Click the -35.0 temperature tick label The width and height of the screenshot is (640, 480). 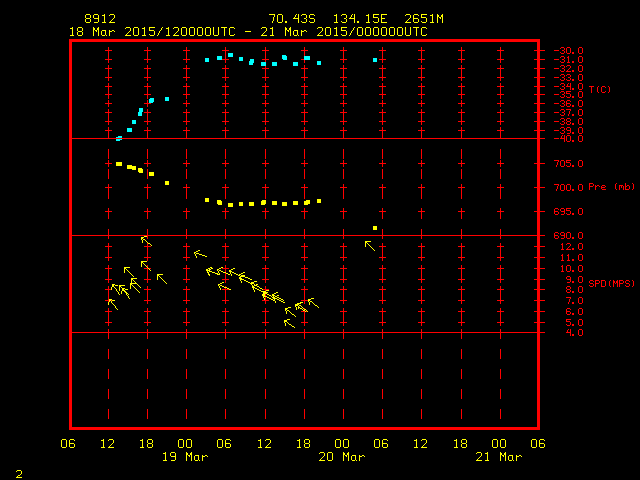pos(569,95)
